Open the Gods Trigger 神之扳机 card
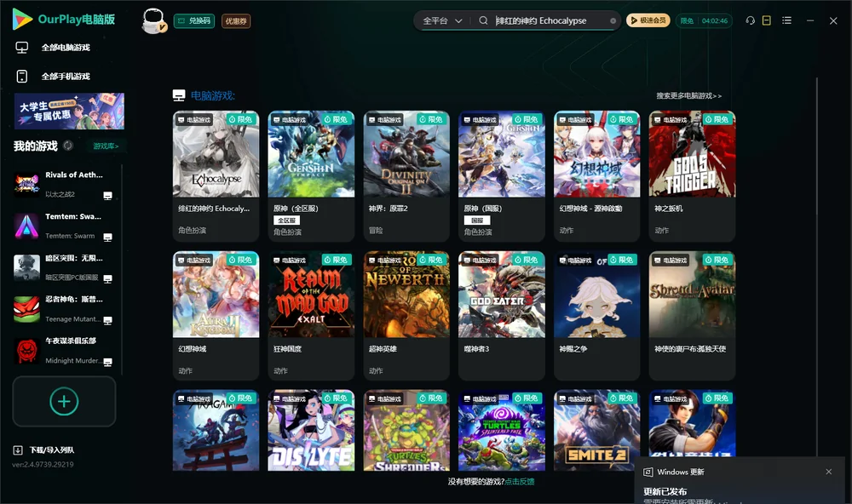This screenshot has width=852, height=504. (x=692, y=176)
